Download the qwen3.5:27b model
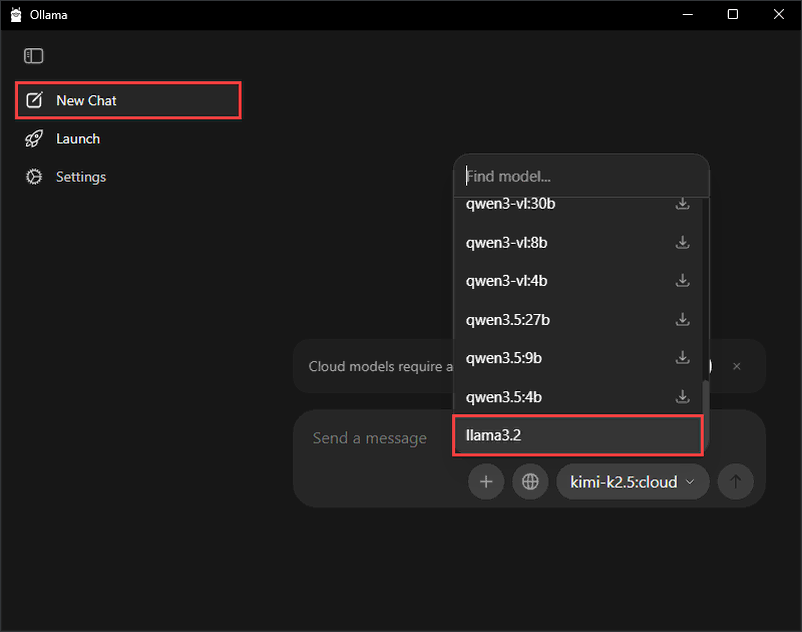The height and width of the screenshot is (632, 802). point(682,320)
